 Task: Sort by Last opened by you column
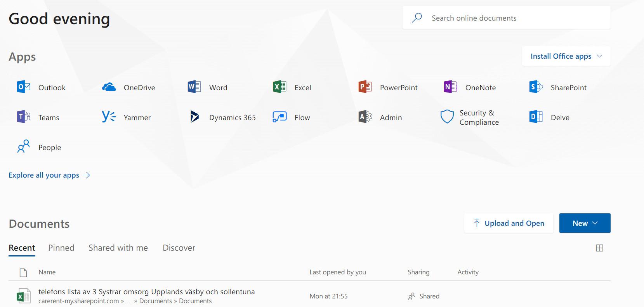click(x=338, y=272)
